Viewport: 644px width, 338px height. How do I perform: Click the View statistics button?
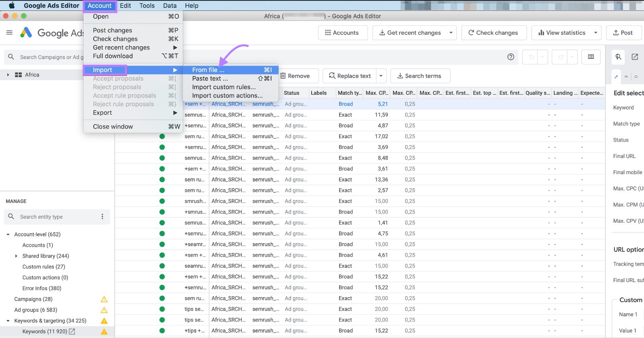click(561, 33)
